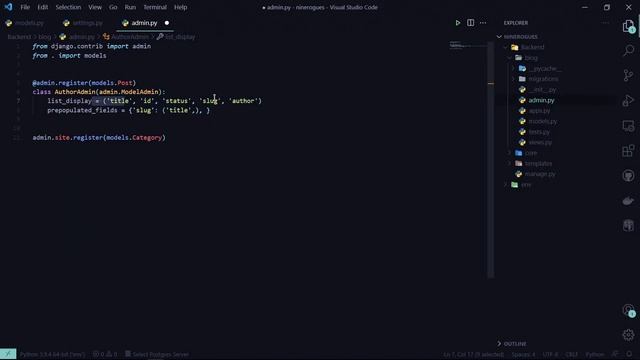Expand the templates folder
Viewport: 640px width, 360px height.
(538, 164)
